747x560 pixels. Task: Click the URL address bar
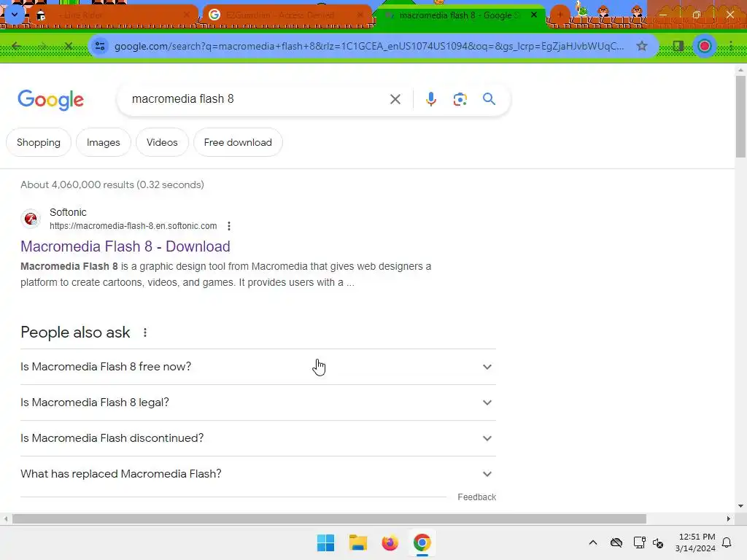pyautogui.click(x=369, y=46)
